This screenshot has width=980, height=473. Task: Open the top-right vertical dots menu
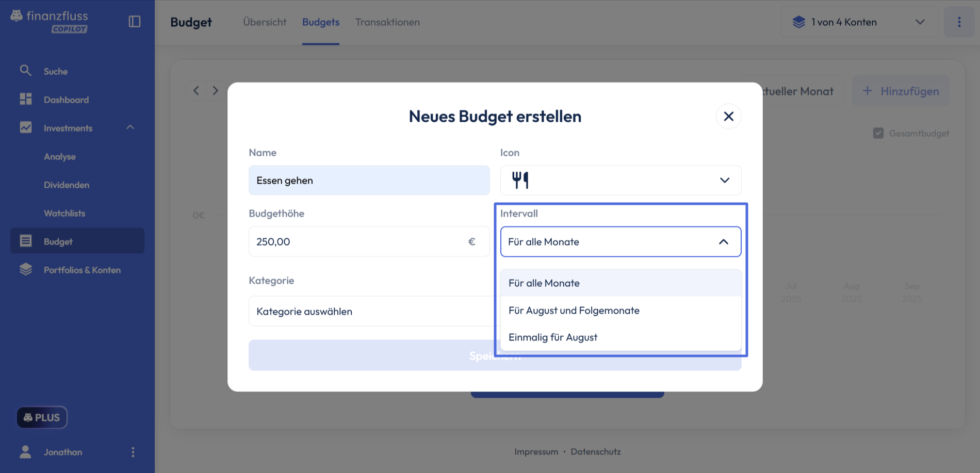[959, 22]
